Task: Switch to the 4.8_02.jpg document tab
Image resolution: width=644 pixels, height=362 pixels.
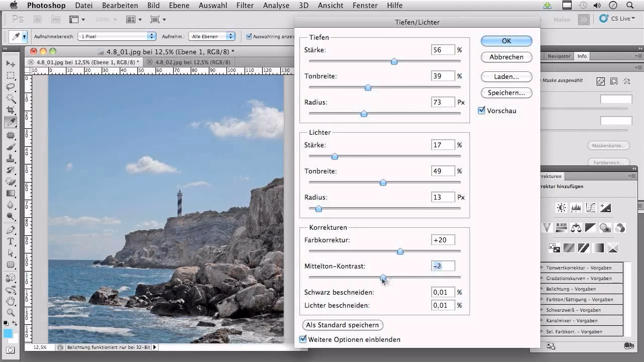Action: [x=193, y=62]
